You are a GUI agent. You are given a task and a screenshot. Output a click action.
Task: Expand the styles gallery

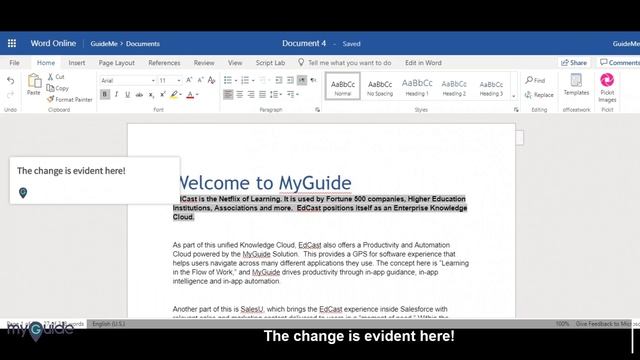[x=513, y=96]
